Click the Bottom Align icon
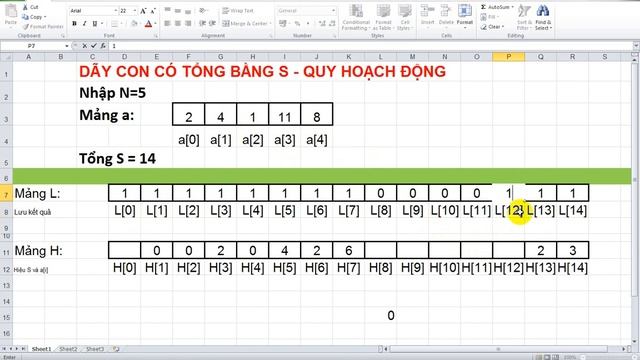The image size is (640, 360). [x=188, y=11]
